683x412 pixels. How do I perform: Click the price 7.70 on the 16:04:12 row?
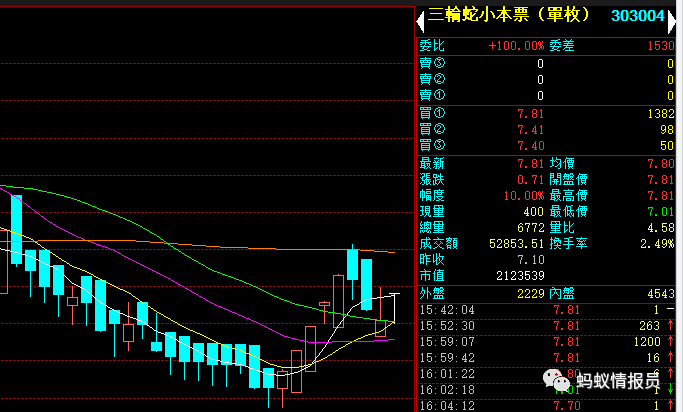567,406
